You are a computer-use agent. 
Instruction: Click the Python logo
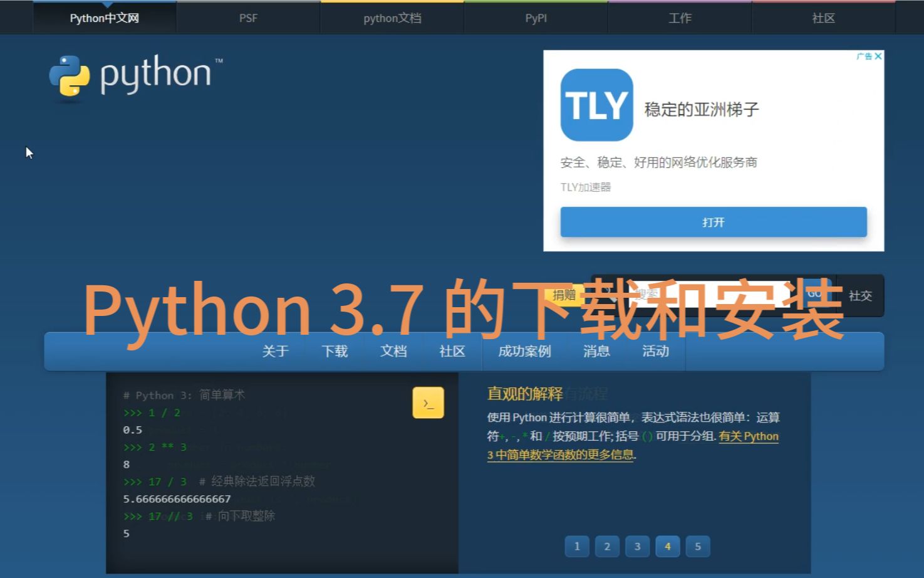pyautogui.click(x=136, y=76)
